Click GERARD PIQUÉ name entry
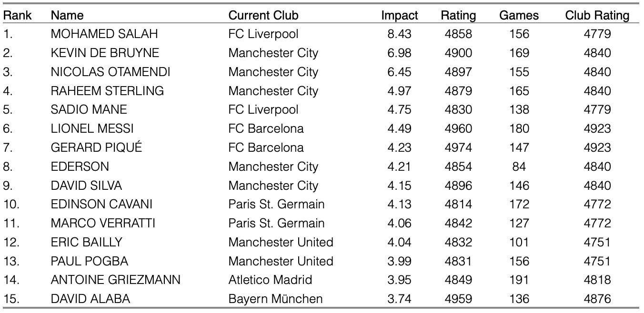This screenshot has width=644, height=313. [x=96, y=147]
